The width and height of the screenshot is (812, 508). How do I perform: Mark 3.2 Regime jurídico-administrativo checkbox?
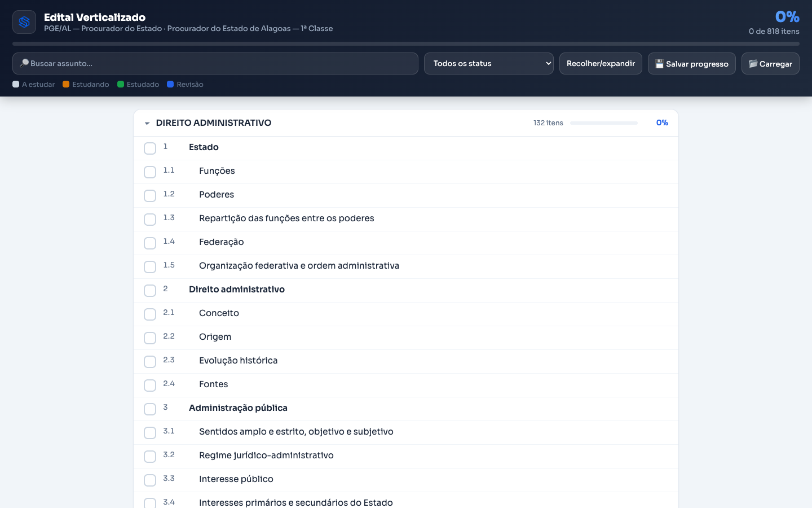click(150, 457)
